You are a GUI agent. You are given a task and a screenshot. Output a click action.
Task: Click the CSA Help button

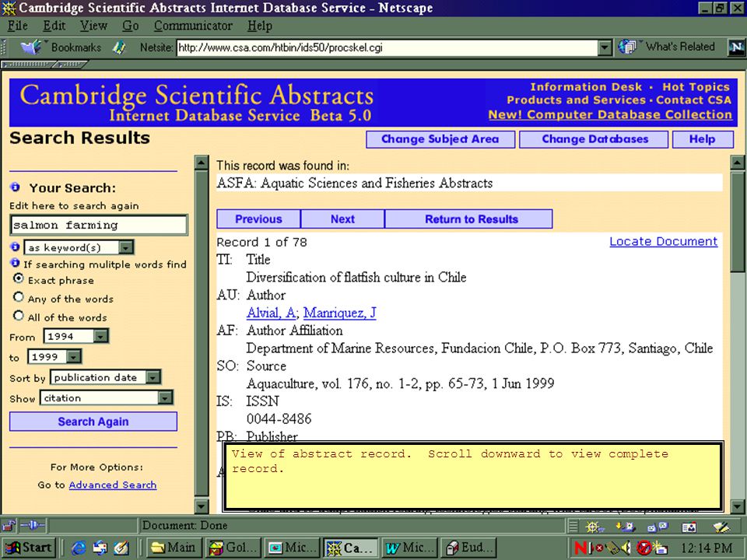click(x=702, y=139)
